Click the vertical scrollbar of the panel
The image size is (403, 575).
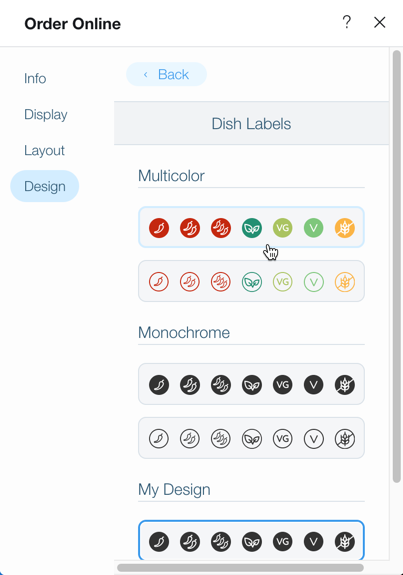tap(396, 266)
